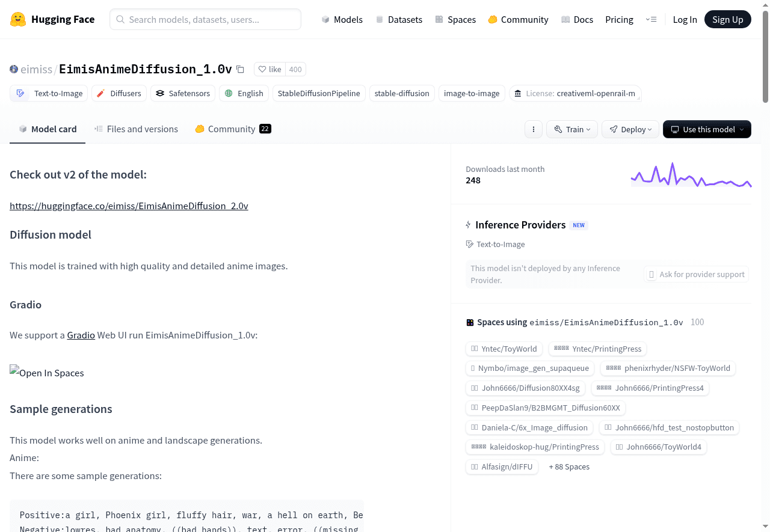Expand the Train dropdown
This screenshot has height=532, width=770.
coord(572,129)
